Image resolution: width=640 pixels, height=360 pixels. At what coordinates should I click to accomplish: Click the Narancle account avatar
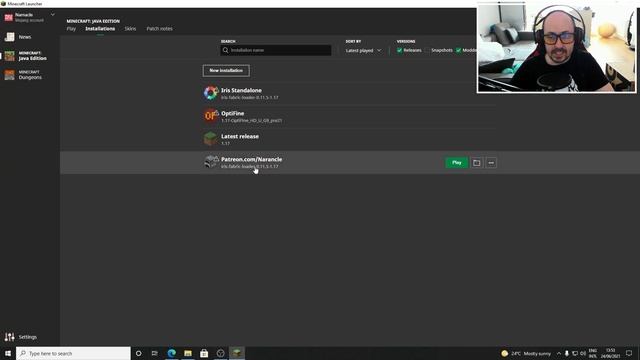[x=9, y=17]
